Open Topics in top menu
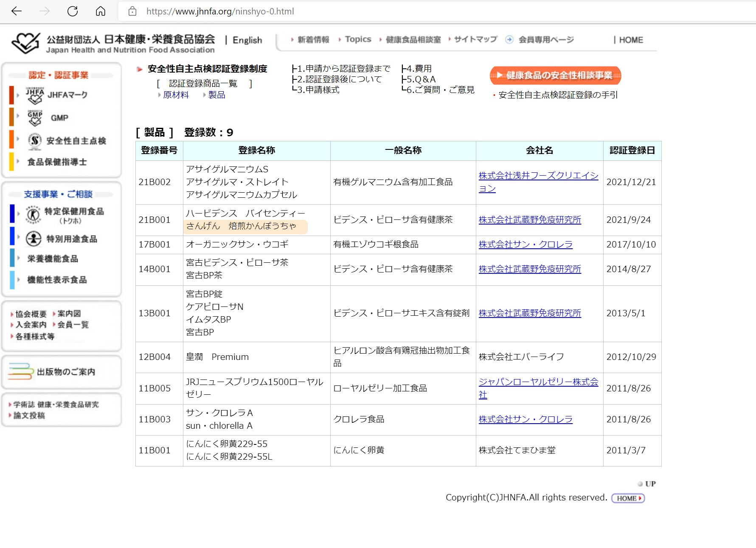756x548 pixels. point(358,39)
